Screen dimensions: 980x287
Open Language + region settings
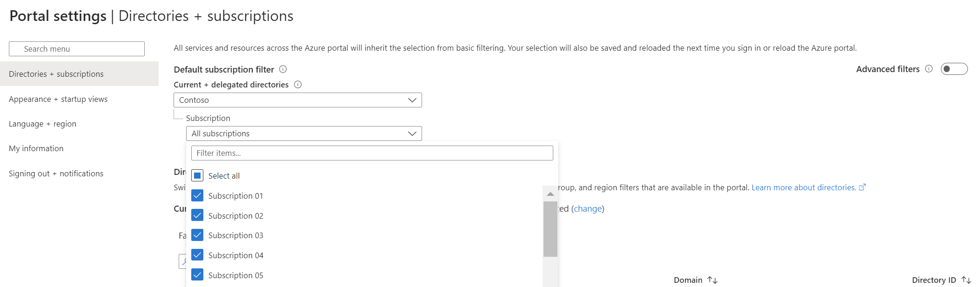click(42, 124)
